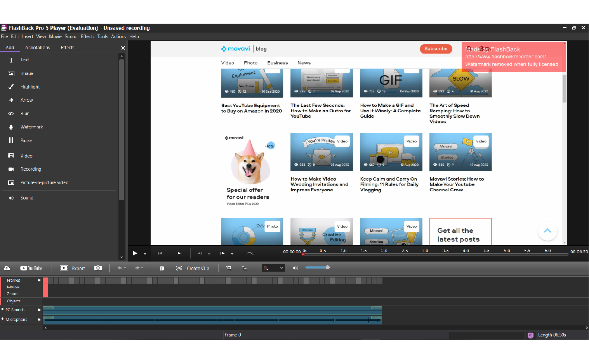This screenshot has width=589, height=364.
Task: Upload to YouTube
Action: (x=31, y=268)
